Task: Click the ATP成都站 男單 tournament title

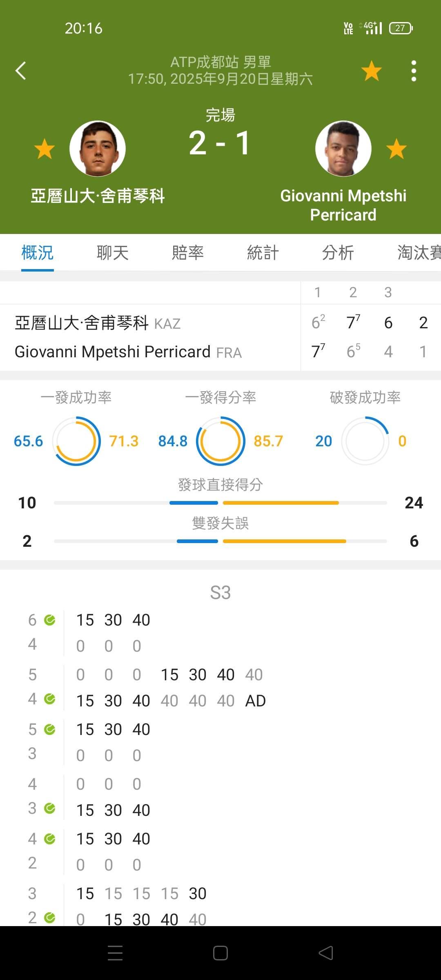Action: coord(220,62)
